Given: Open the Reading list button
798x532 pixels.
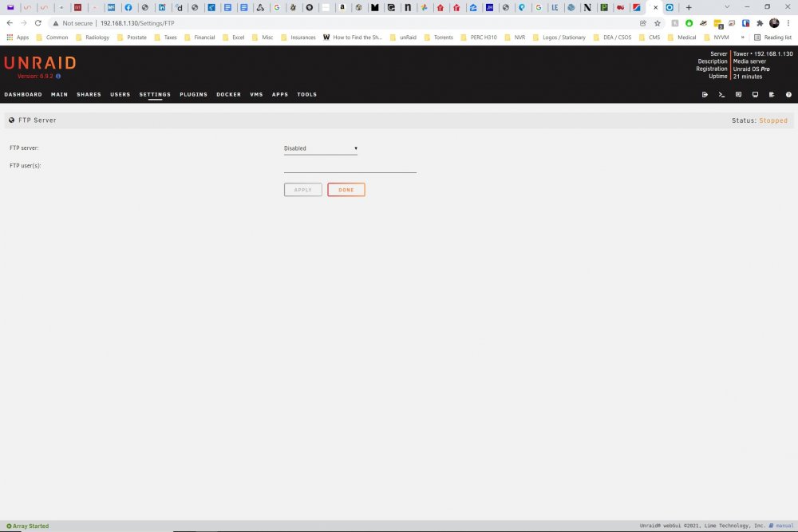Looking at the screenshot, I should 772,37.
